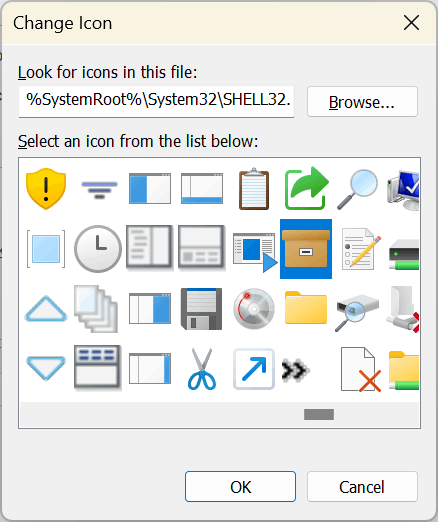The image size is (438, 522).
Task: Pick the blue up triangle icon
Action: [46, 309]
